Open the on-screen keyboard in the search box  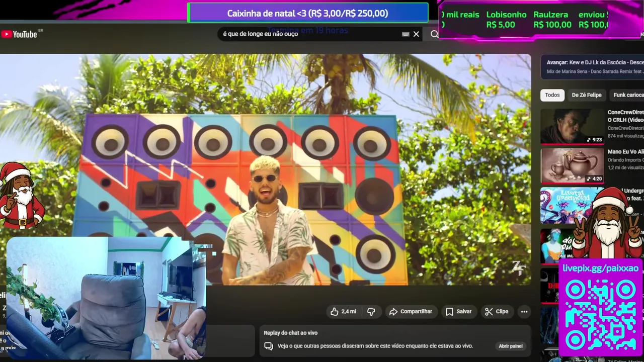(x=406, y=34)
